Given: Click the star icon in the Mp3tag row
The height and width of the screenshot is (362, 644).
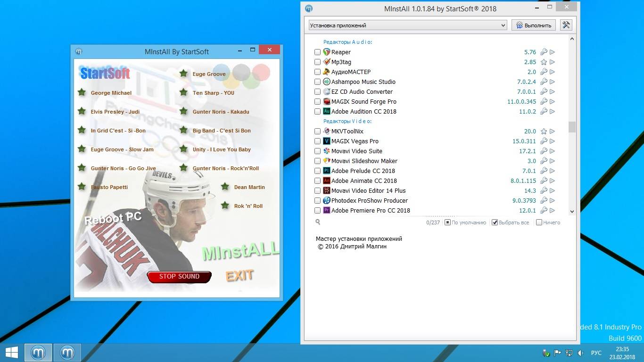Looking at the screenshot, I should (544, 62).
